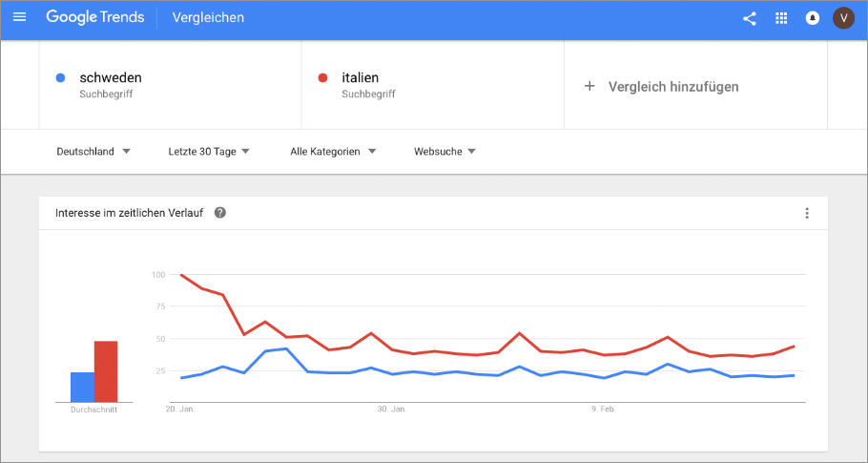Expand the Alle Kategorien dropdown
This screenshot has height=463, width=868.
[x=333, y=151]
